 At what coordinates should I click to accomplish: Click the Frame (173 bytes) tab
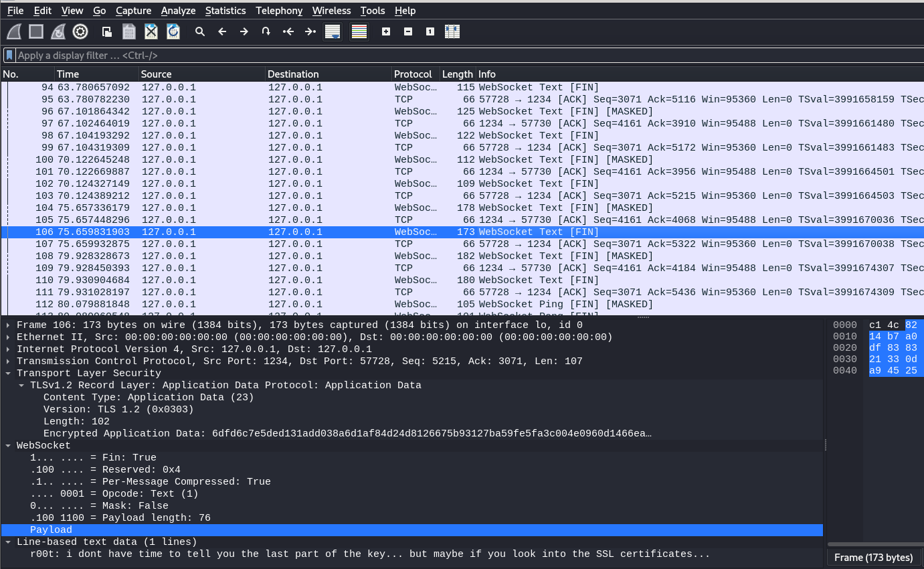pyautogui.click(x=873, y=558)
